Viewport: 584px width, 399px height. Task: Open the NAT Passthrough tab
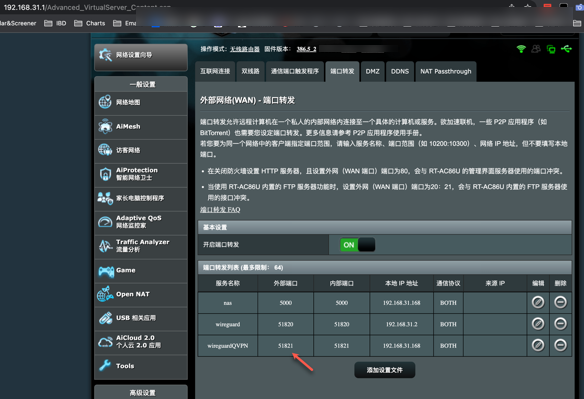(x=446, y=71)
